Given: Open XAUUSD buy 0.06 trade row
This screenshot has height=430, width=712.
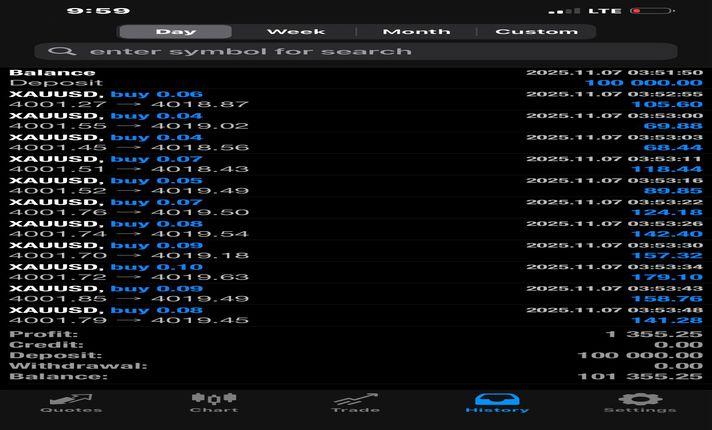Looking at the screenshot, I should 356,99.
